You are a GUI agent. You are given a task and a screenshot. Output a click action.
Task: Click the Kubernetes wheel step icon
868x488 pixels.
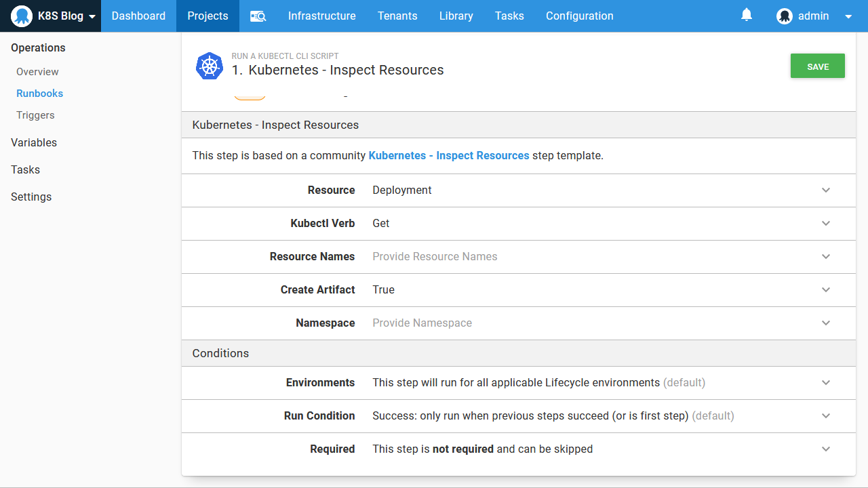210,66
